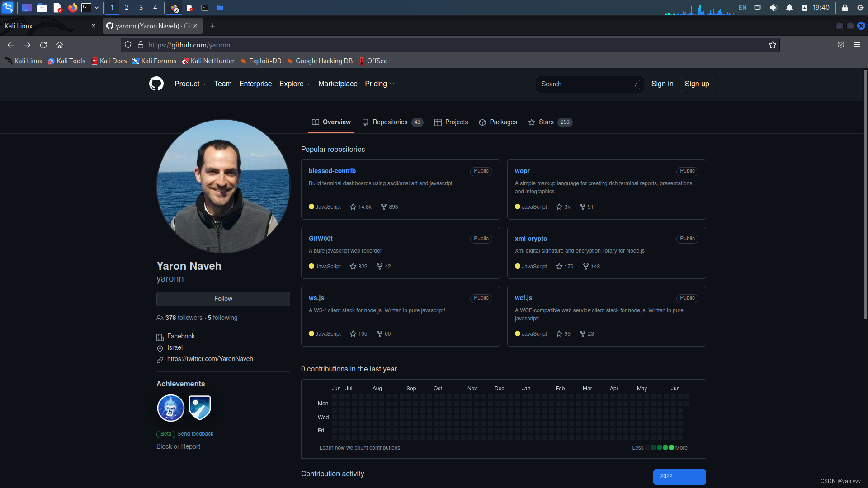Open the Kali application menu icon
The height and width of the screenshot is (488, 868).
(8, 7)
